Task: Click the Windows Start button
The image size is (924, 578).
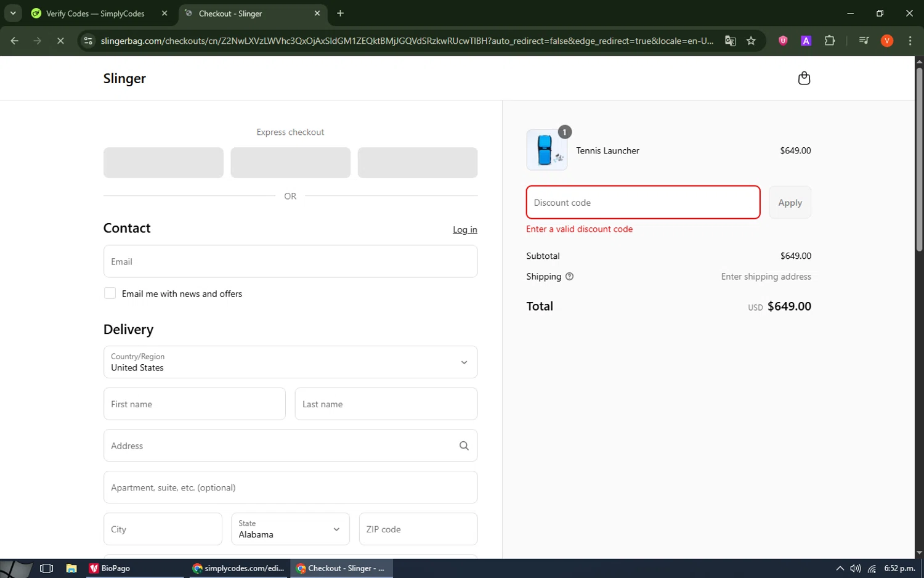Action: click(x=16, y=568)
